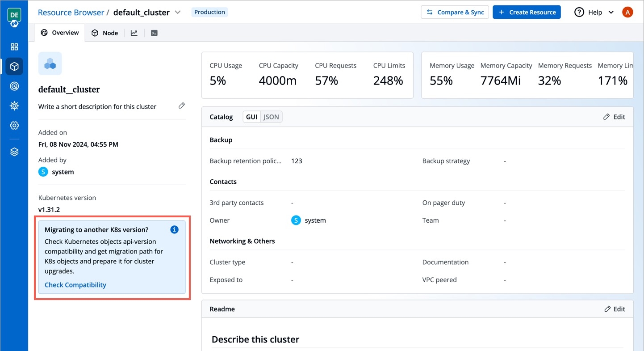Click the dashboard grid icon in sidebar

tap(14, 47)
